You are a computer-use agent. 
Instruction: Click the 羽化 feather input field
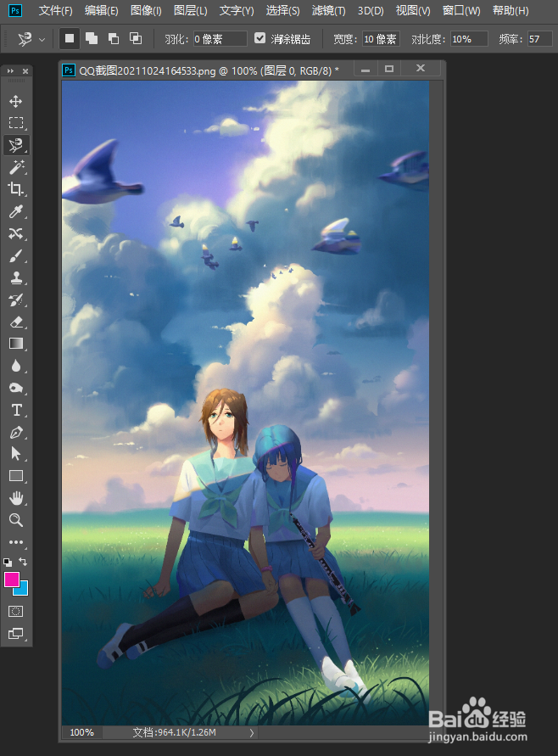coord(220,39)
